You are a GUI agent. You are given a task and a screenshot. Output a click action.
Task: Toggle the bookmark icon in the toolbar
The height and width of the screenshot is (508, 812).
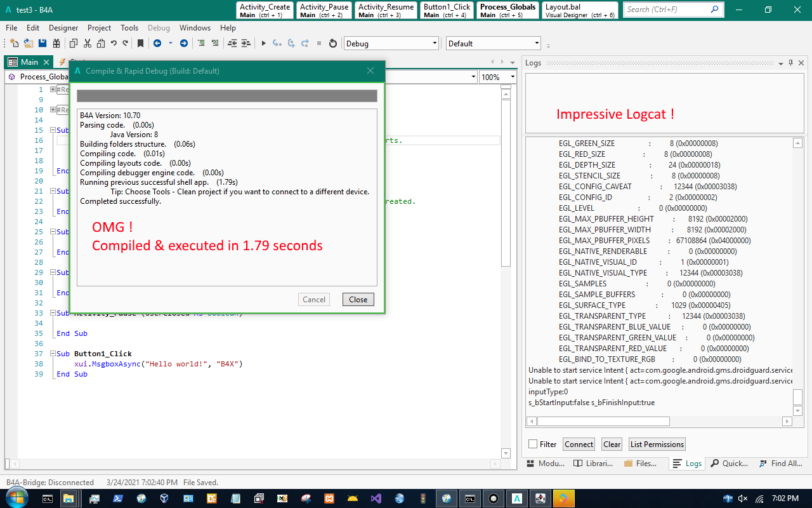point(140,43)
